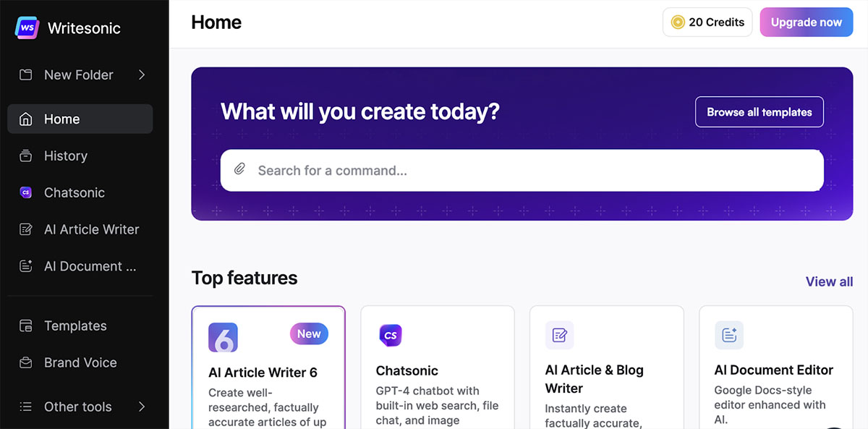Click the Browse all templates button
The width and height of the screenshot is (868, 429).
(x=759, y=112)
